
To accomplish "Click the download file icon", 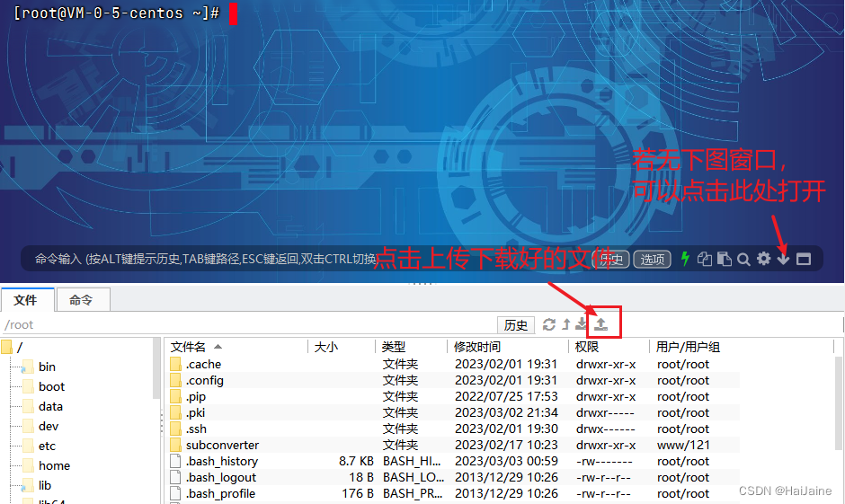I will click(x=582, y=323).
